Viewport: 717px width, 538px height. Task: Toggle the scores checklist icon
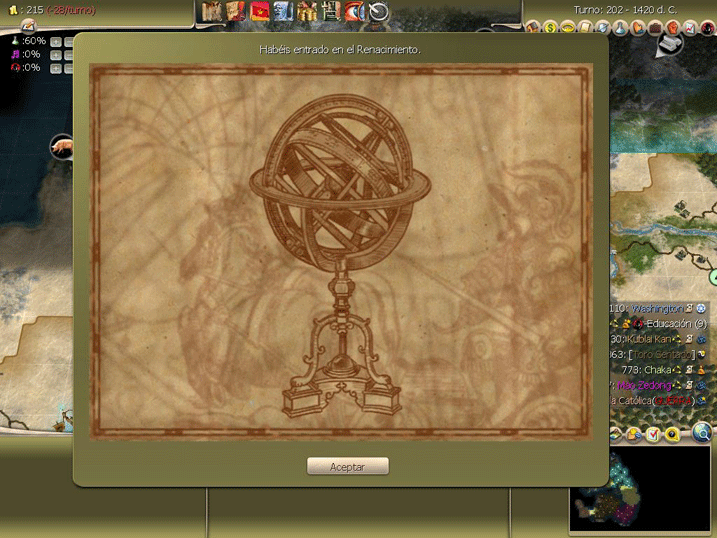pos(652,434)
